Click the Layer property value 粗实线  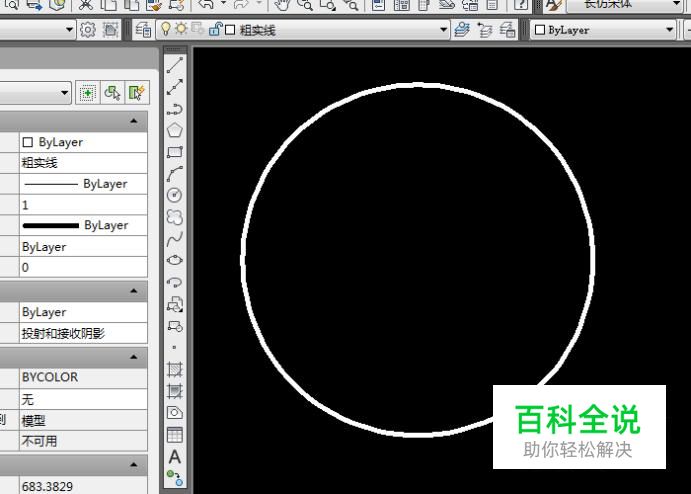pos(83,163)
